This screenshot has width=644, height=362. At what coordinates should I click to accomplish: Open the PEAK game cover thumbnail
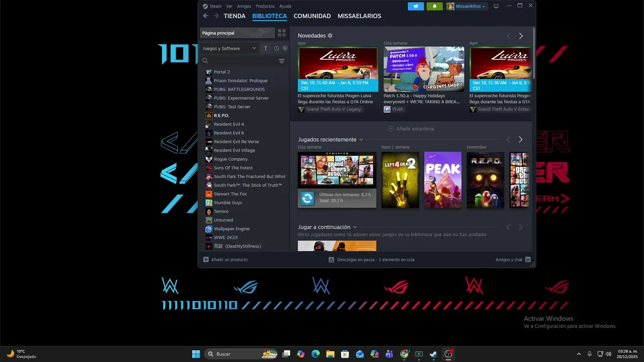click(x=443, y=180)
